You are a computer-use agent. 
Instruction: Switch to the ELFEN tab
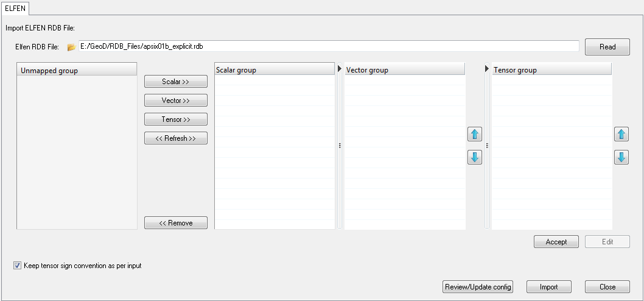pos(15,8)
